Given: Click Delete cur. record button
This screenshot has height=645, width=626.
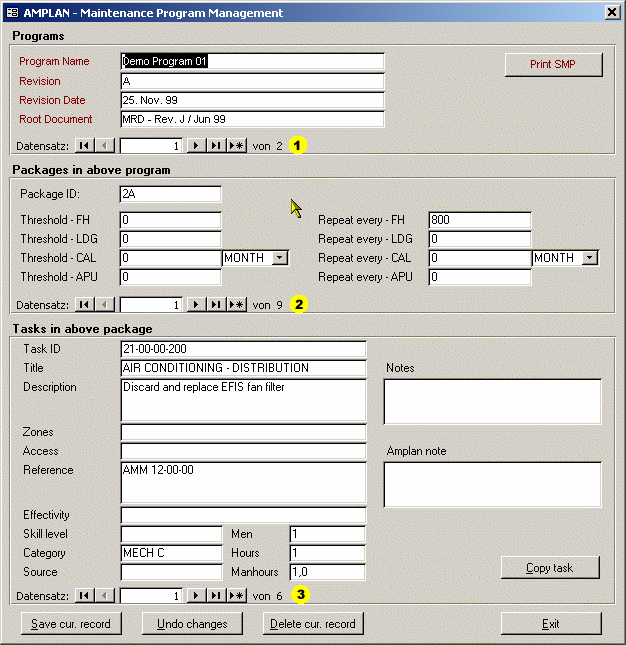Looking at the screenshot, I should [x=312, y=624].
